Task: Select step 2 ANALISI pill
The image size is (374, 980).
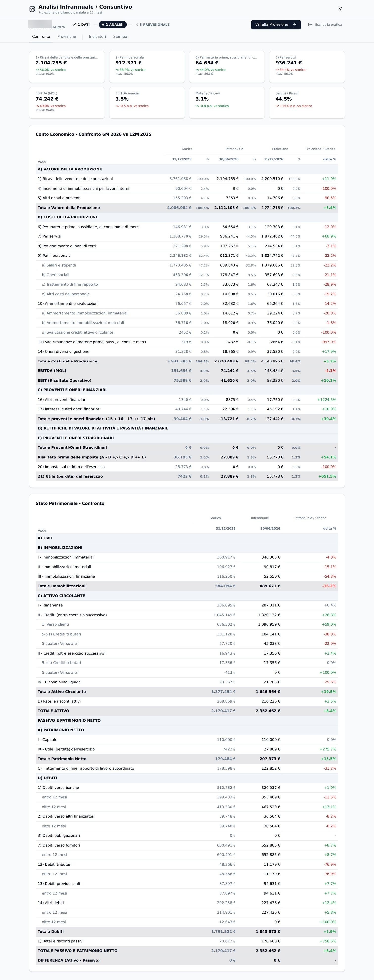Action: 113,25
